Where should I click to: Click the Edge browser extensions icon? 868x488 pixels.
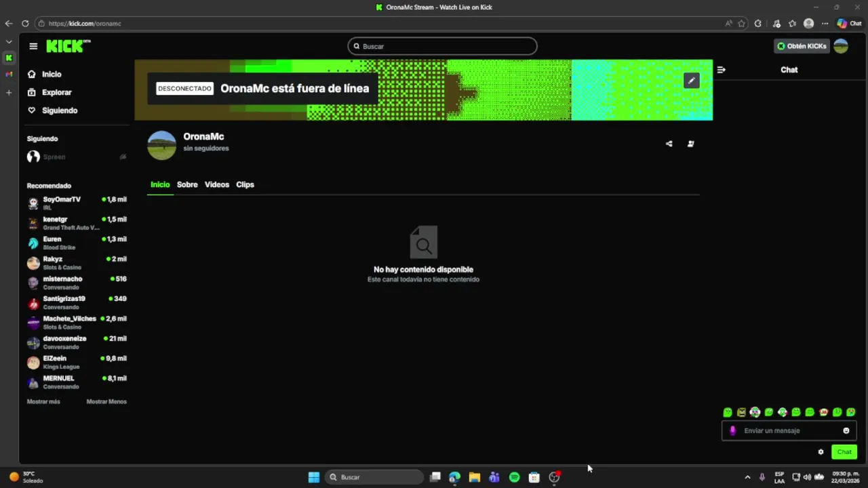pos(758,23)
